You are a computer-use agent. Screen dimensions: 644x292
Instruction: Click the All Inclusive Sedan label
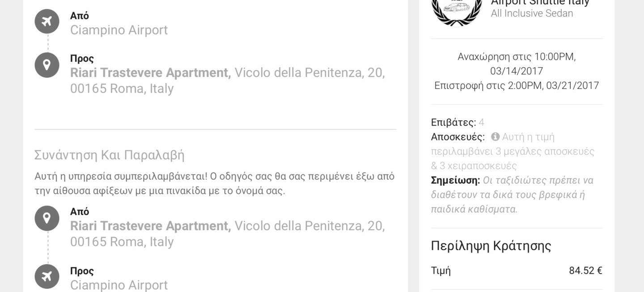click(532, 13)
